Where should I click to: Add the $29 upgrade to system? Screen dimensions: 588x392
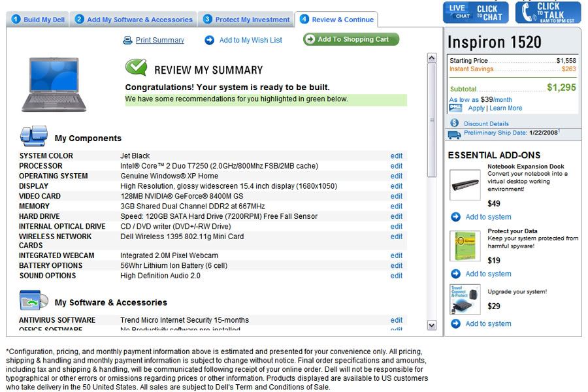point(488,323)
